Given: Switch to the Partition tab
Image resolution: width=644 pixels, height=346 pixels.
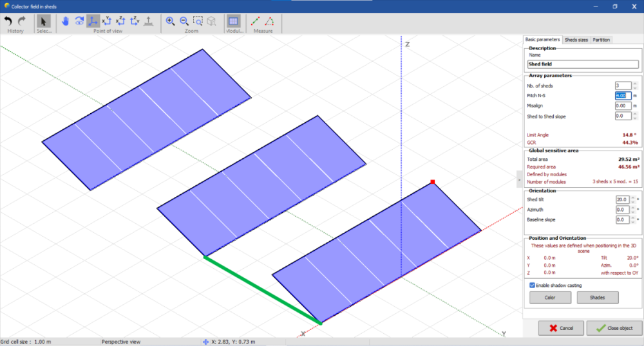Looking at the screenshot, I should click(x=601, y=40).
